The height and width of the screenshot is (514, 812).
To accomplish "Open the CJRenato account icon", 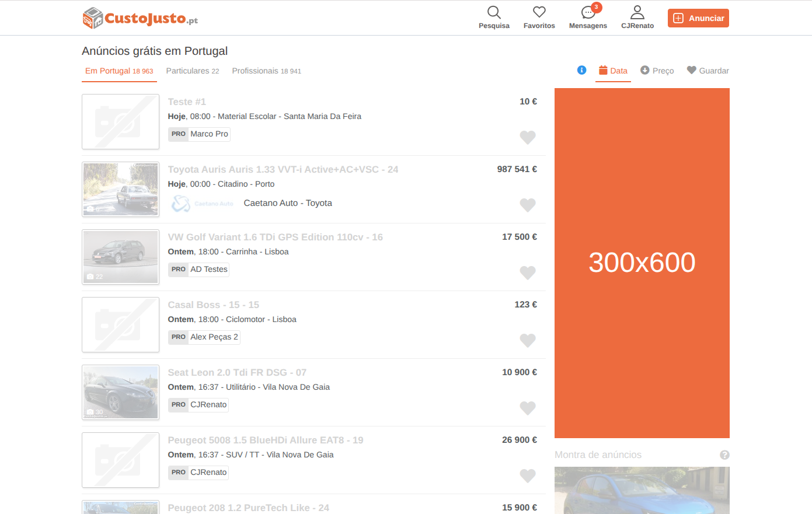I will tap(637, 13).
